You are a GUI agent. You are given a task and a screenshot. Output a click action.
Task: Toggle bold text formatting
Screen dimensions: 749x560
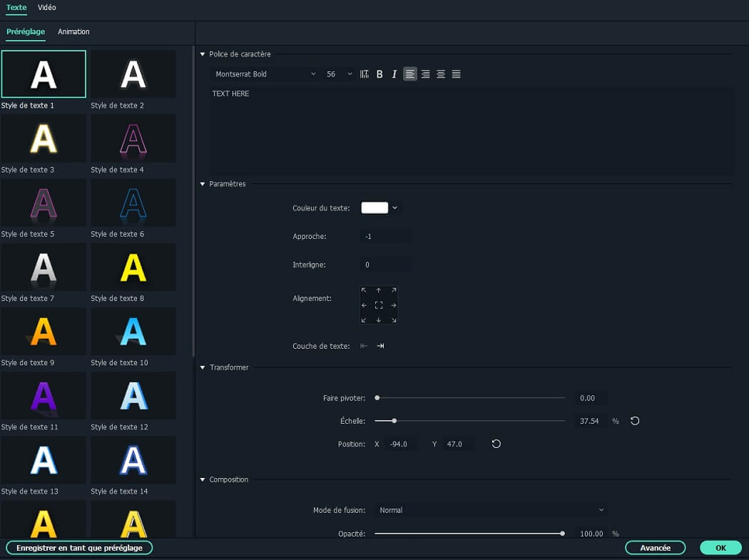379,74
